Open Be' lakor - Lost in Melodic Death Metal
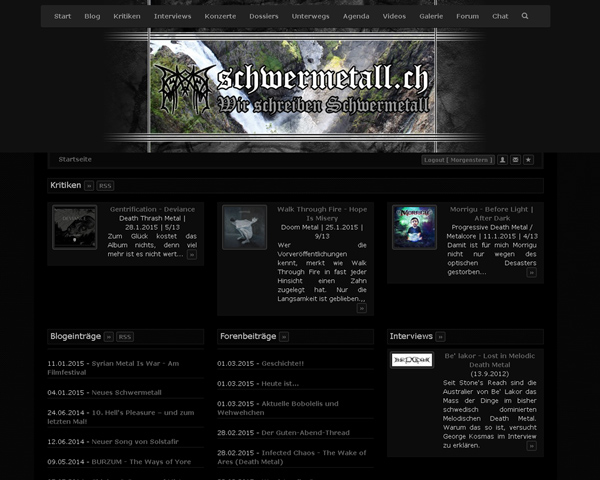600x480 pixels. 489,361
